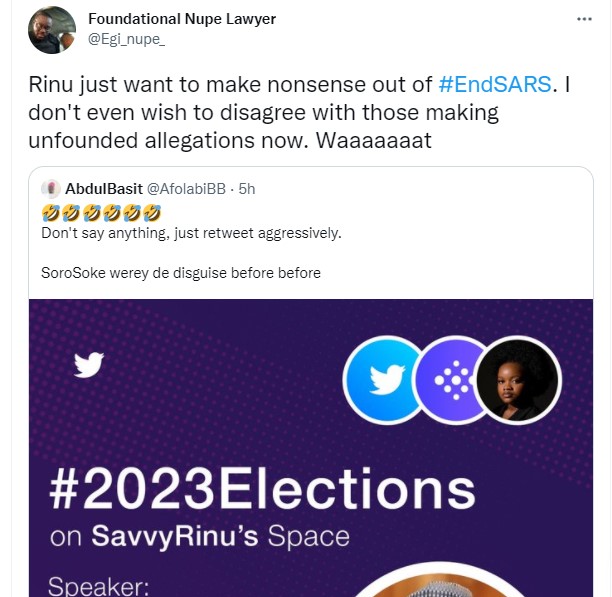Open the Foundational Nupe Lawyer display name
612x597 pixels.
pyautogui.click(x=182, y=19)
